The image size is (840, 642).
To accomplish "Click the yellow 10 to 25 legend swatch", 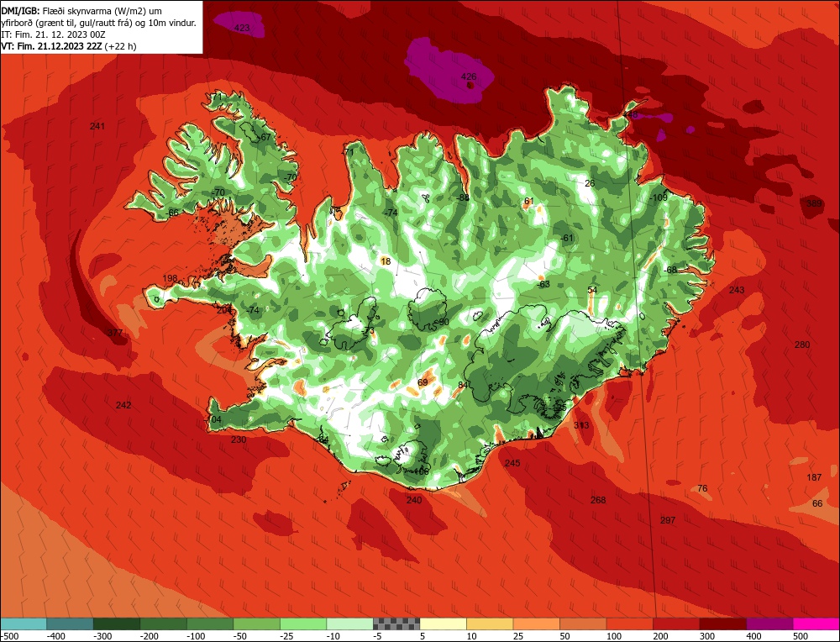I will click(x=490, y=624).
